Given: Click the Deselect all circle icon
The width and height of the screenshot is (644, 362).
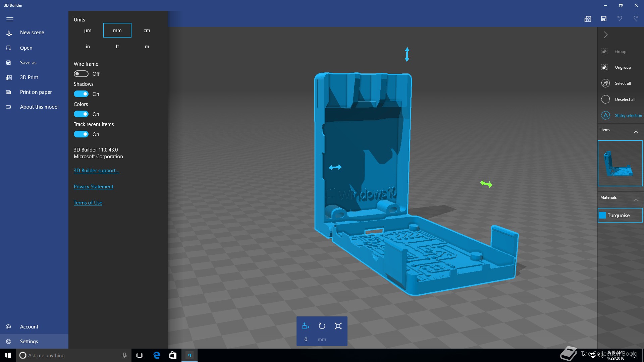Looking at the screenshot, I should coord(605,99).
